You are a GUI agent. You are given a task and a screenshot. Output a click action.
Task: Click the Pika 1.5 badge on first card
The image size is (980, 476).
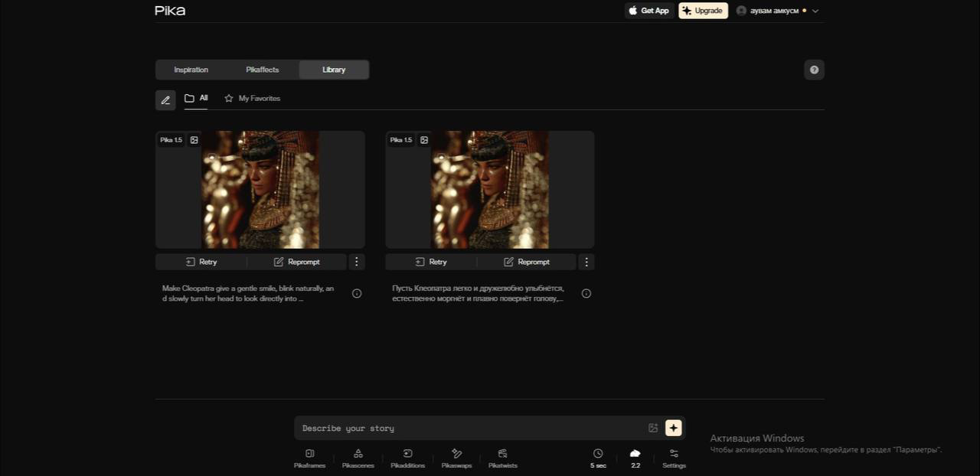coord(171,140)
